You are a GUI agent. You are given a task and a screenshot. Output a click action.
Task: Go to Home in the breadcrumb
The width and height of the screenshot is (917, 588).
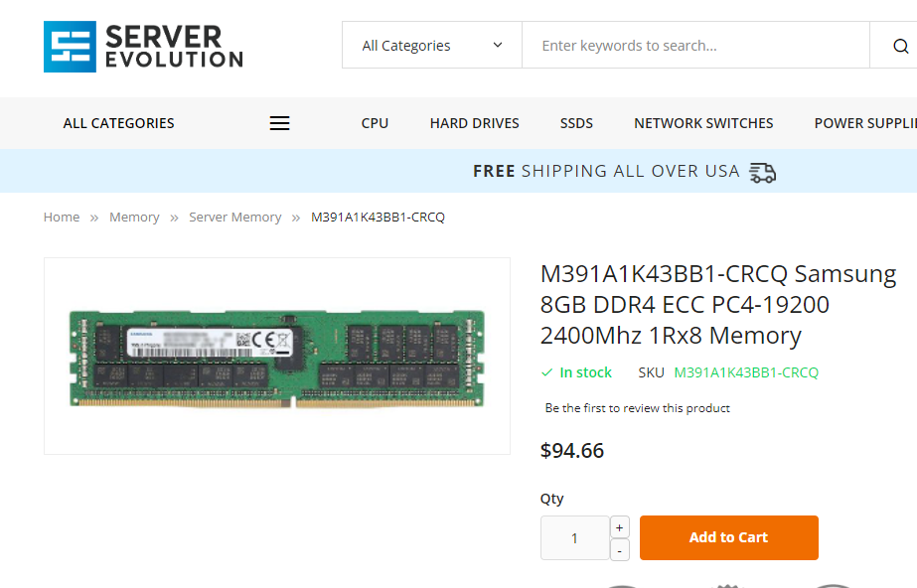[62, 217]
